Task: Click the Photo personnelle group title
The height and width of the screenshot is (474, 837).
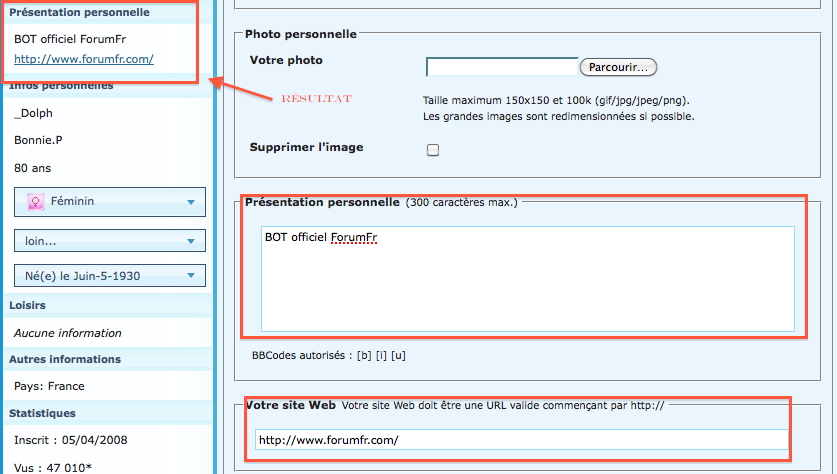Action: click(x=301, y=34)
